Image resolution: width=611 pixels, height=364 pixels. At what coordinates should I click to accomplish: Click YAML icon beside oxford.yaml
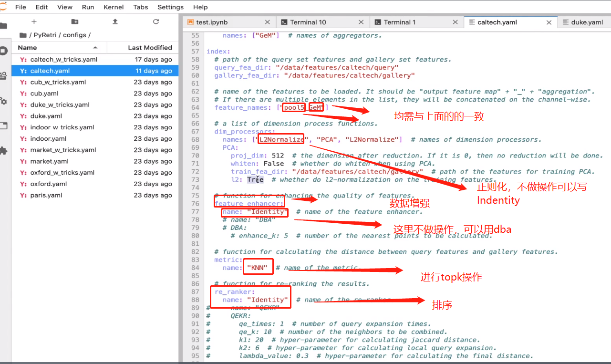pos(23,184)
